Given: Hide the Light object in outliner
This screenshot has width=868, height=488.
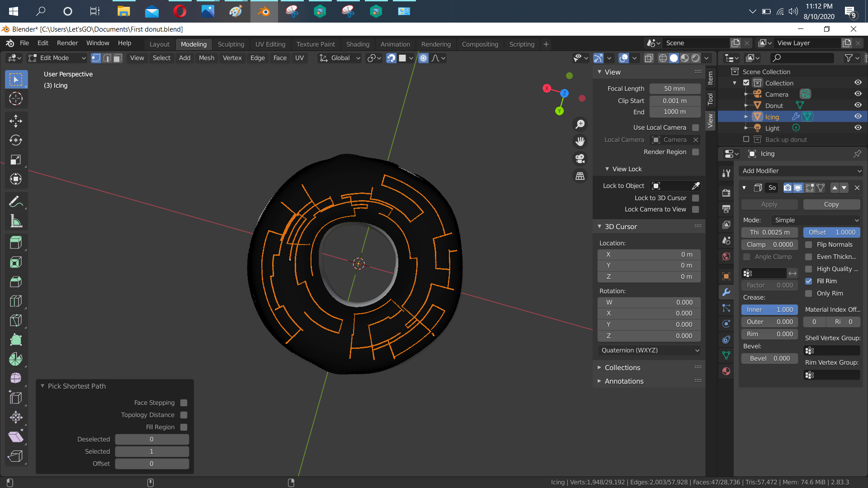Looking at the screenshot, I should [x=858, y=128].
